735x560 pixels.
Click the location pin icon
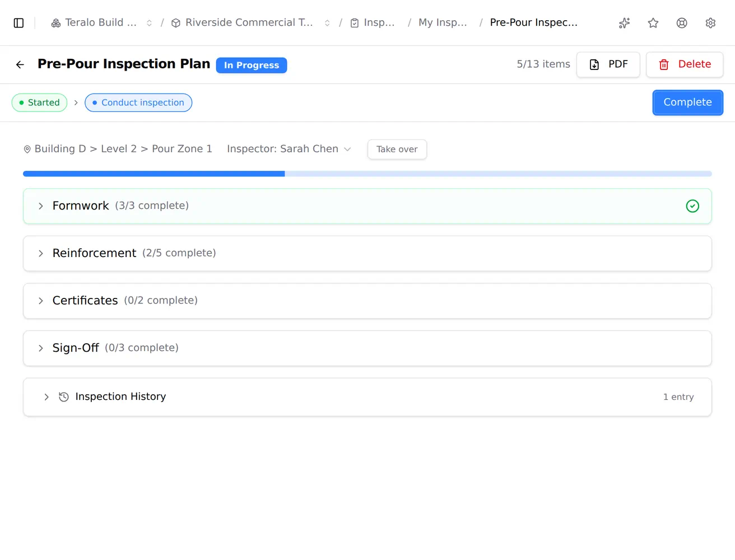click(x=27, y=150)
